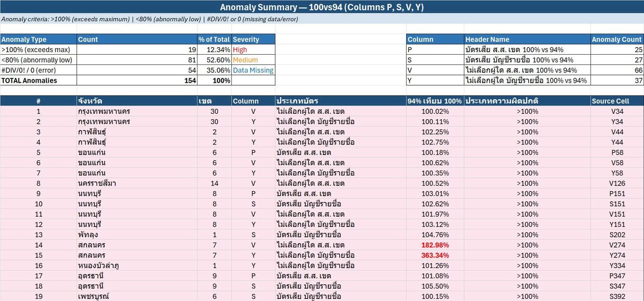Click the anomaly count value 37
The image size is (644, 301).
click(617, 80)
